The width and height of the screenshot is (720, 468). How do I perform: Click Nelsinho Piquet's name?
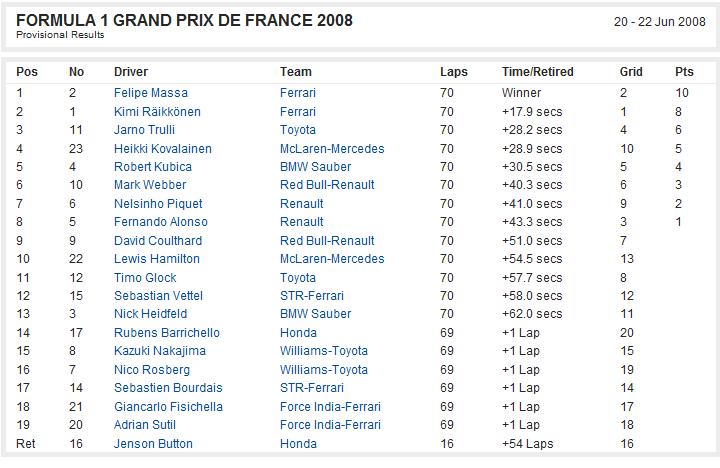pyautogui.click(x=158, y=203)
